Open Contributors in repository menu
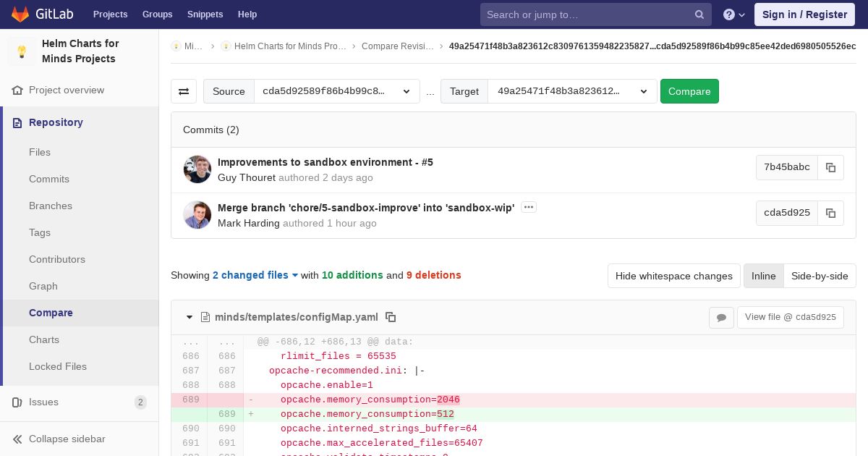The image size is (868, 456). coord(57,259)
